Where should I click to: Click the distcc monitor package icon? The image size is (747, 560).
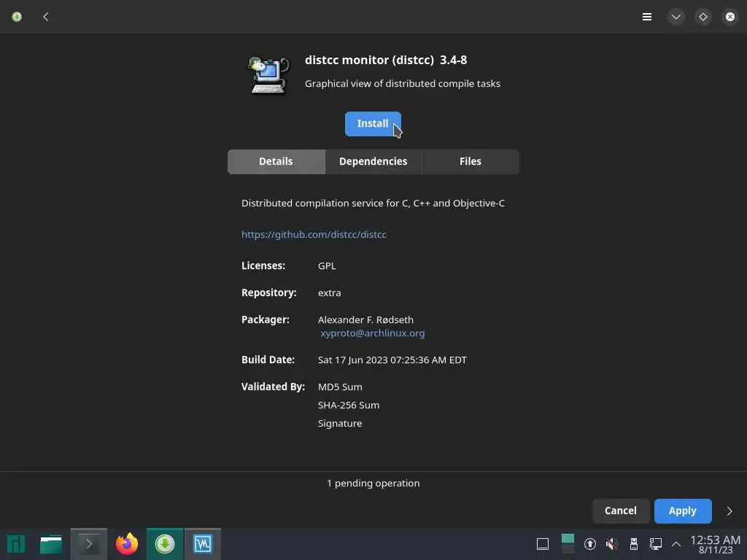pos(268,75)
